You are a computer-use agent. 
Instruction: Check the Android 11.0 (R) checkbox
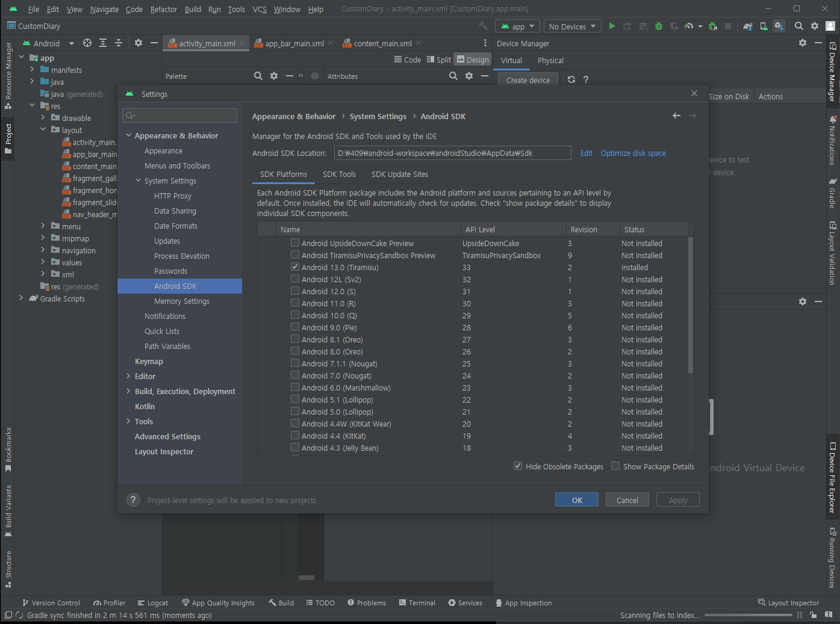click(295, 303)
